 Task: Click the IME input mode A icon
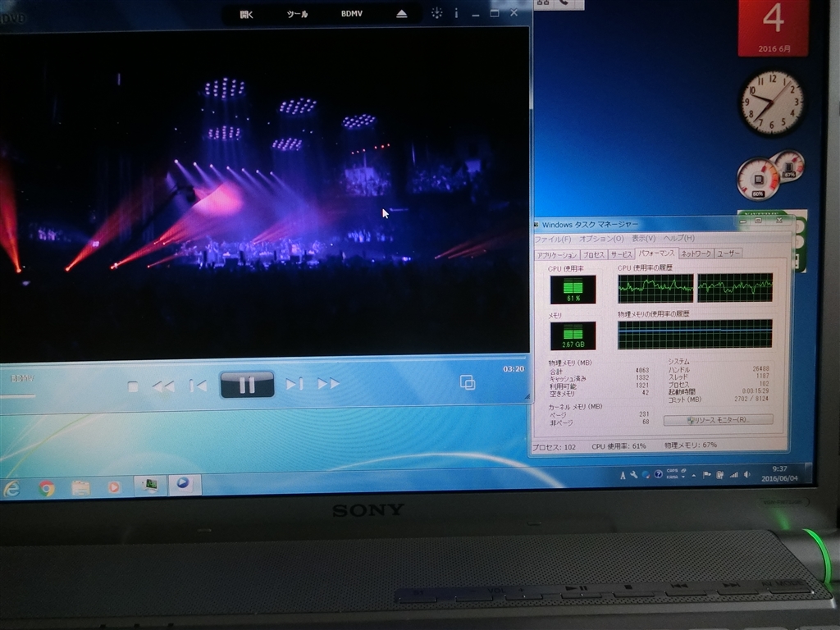[x=623, y=476]
